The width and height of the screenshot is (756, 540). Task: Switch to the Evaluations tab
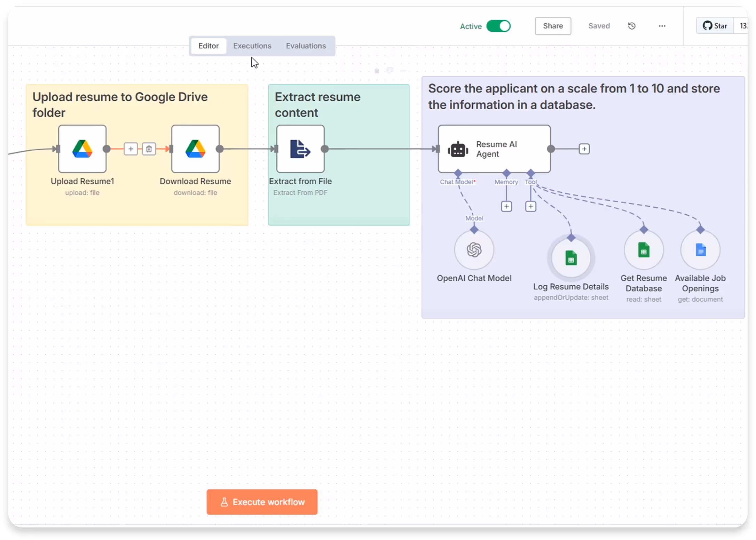(x=306, y=46)
